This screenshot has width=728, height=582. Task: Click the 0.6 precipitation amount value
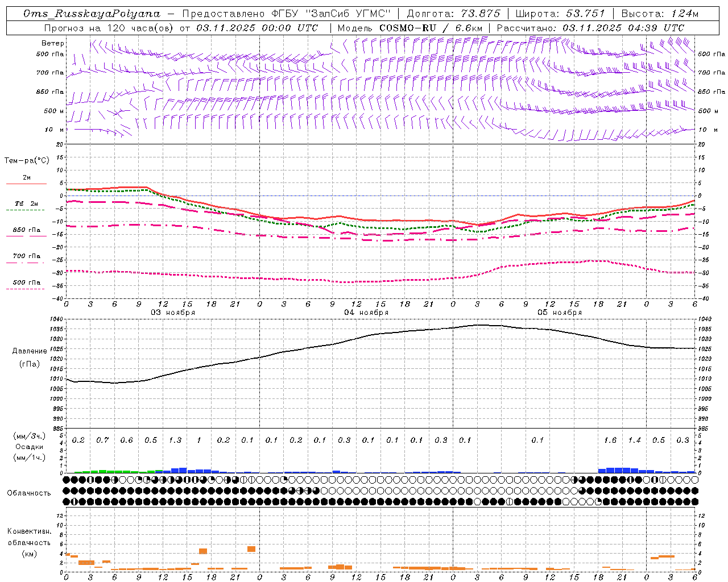126,440
